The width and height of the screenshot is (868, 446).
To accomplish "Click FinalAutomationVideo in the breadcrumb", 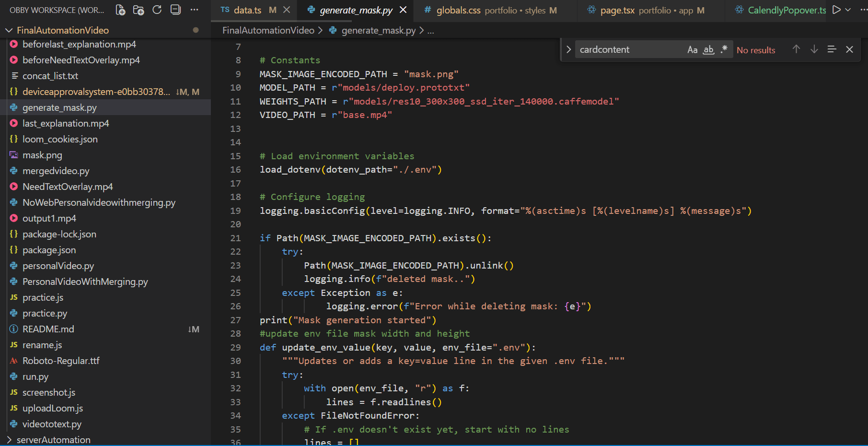I will pyautogui.click(x=268, y=31).
